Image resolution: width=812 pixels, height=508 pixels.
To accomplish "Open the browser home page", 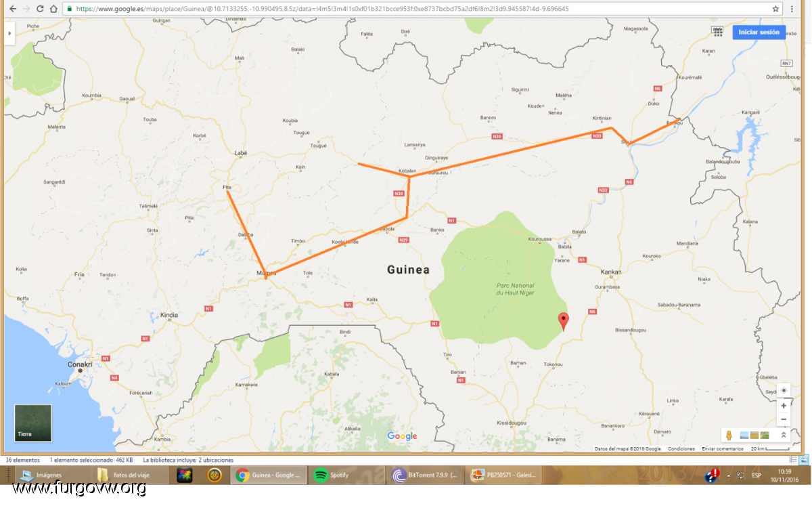I will 53,9.
